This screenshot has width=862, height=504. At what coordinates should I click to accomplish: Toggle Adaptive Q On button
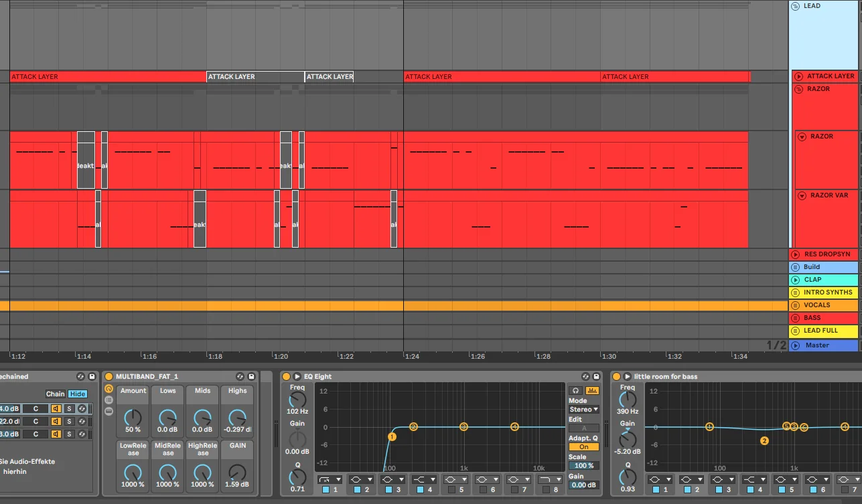(x=584, y=447)
